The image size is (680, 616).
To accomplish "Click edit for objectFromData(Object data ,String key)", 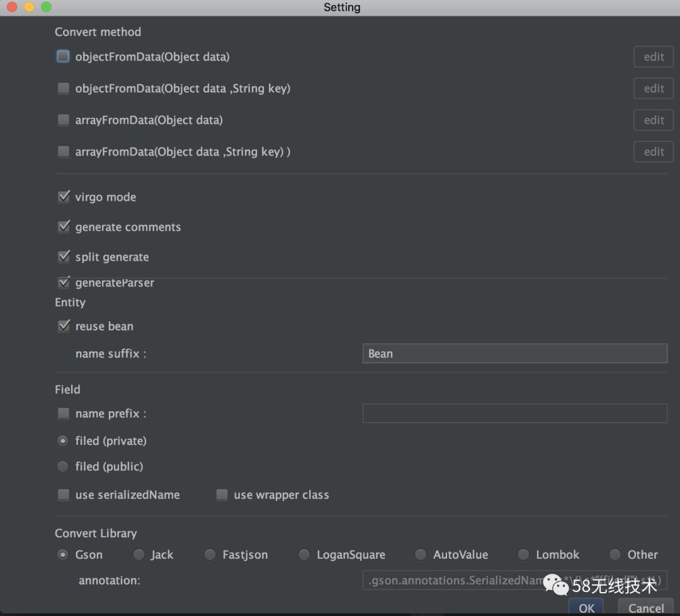I will 654,89.
